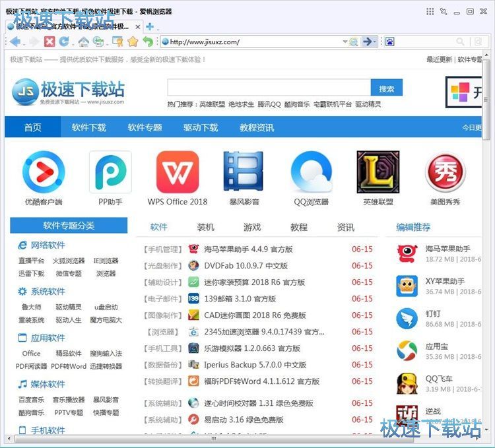Image resolution: width=495 pixels, height=448 pixels.
Task: Open Iperius Backup 5.7.0.0 中文版 entry
Action: pos(255,365)
